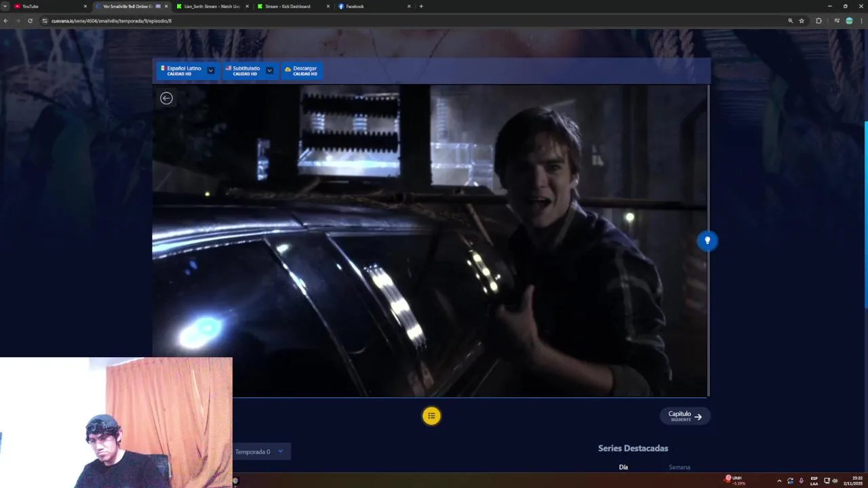Open the Chrome three-dot menu
The height and width of the screenshot is (488, 868).
click(861, 21)
